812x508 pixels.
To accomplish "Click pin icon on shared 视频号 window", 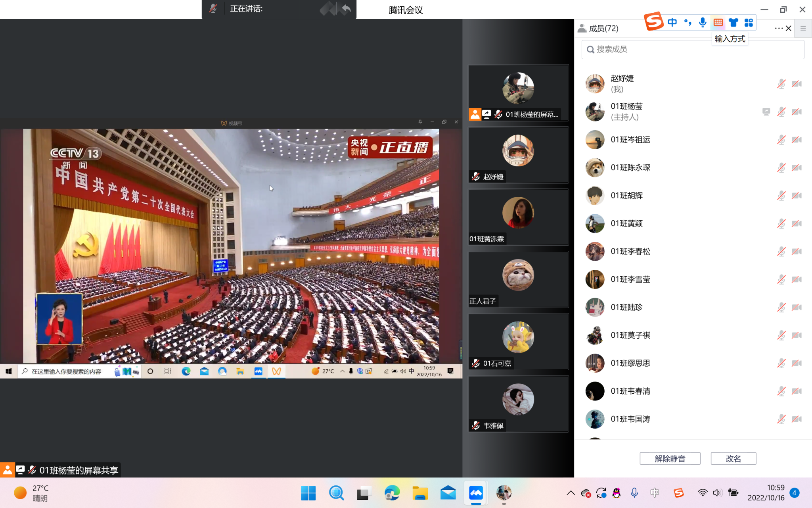I will click(x=420, y=122).
